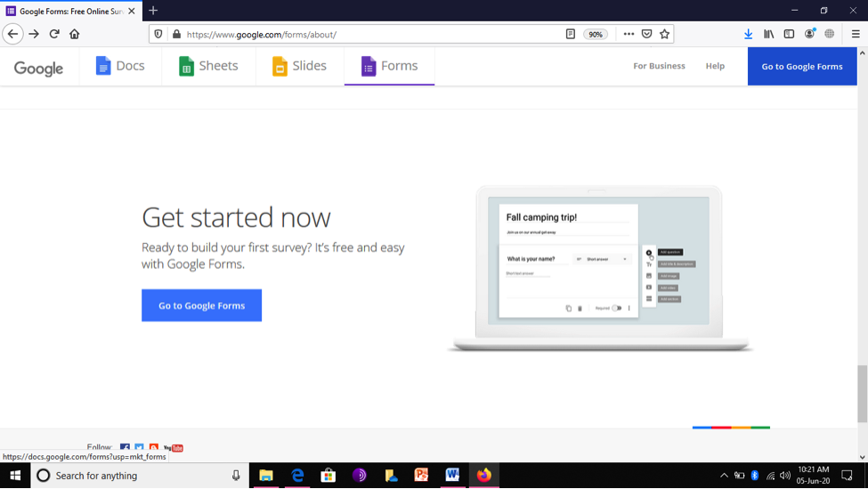Open the YouTube follow icon in footer

coord(174,447)
